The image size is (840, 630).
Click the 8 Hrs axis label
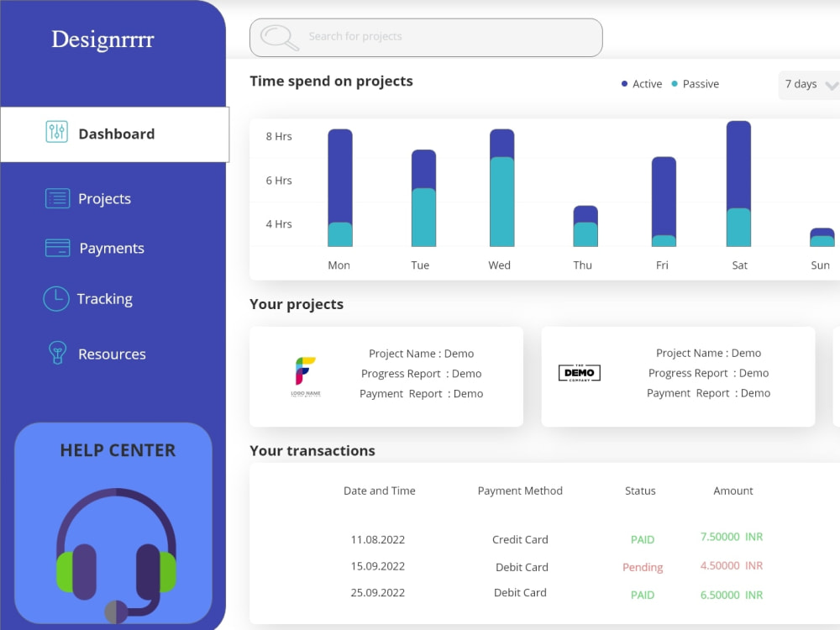coord(279,137)
